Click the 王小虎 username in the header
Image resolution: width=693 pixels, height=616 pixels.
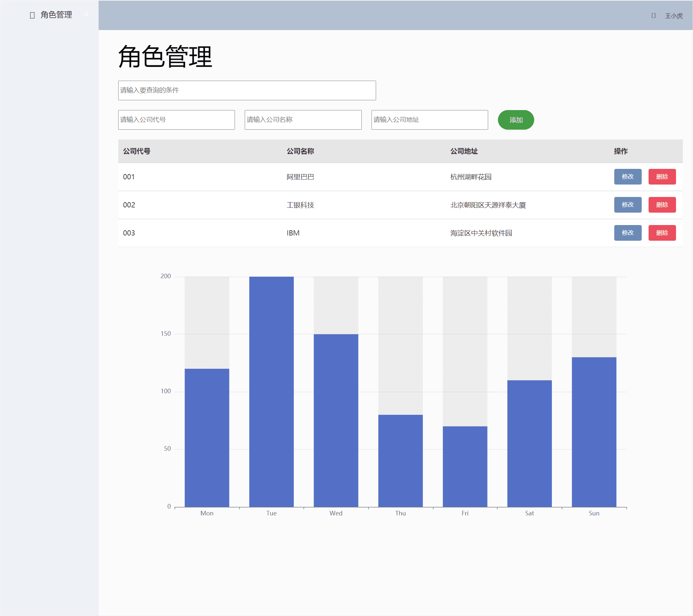(x=674, y=15)
